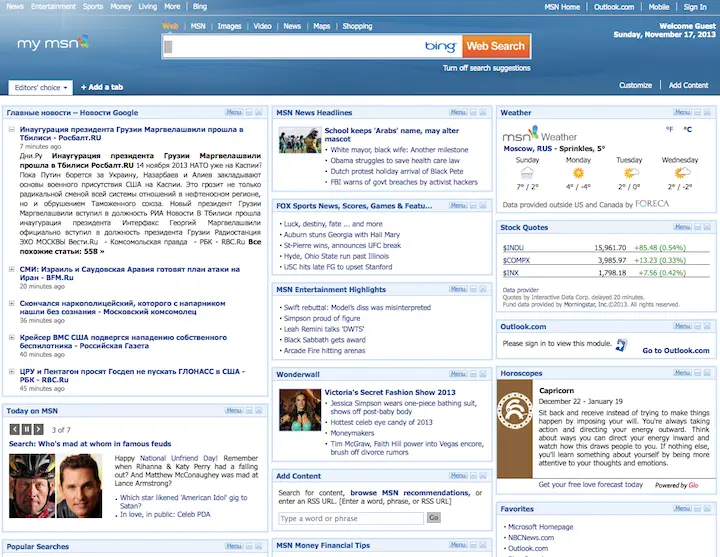Click the Capricorn zodiac icon
Image resolution: width=720 pixels, height=557 pixels.
(x=515, y=409)
